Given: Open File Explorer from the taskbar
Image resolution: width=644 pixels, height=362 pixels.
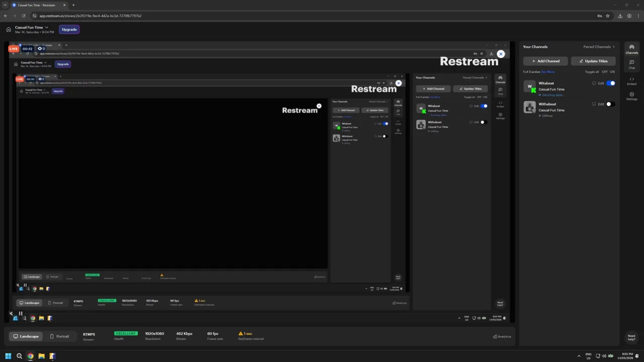Looking at the screenshot, I should pyautogui.click(x=41, y=356).
